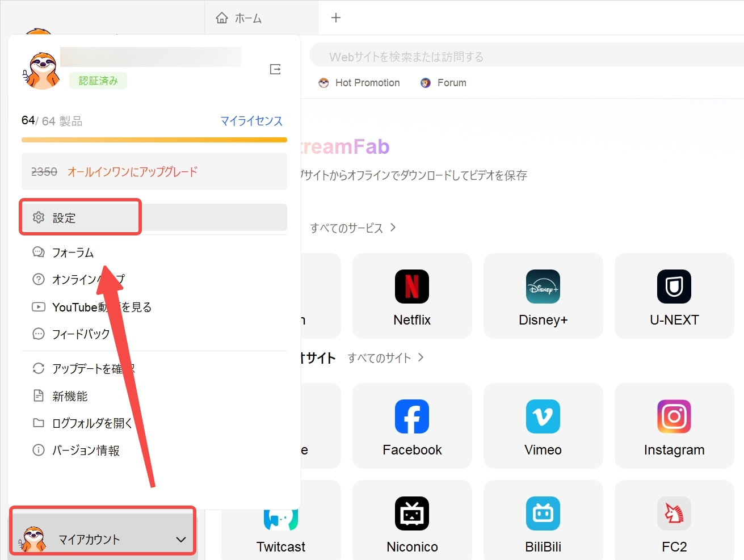Click the feedback bubble icon
The width and height of the screenshot is (744, 560).
(x=39, y=334)
